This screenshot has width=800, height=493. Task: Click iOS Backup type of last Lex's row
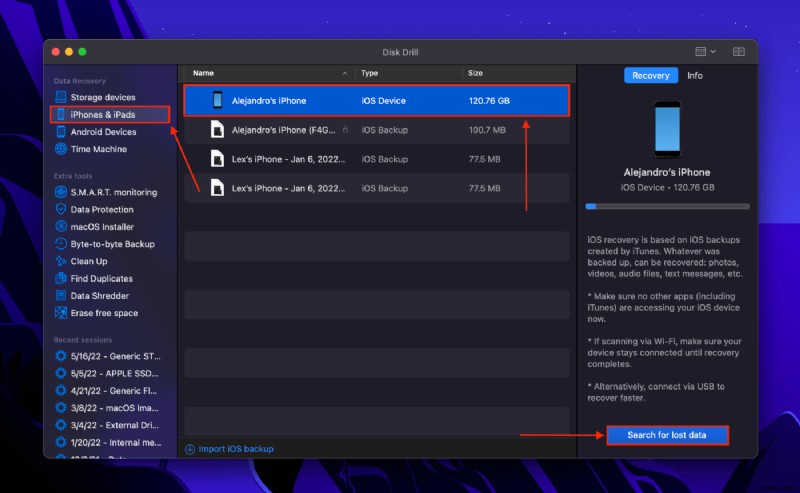385,188
